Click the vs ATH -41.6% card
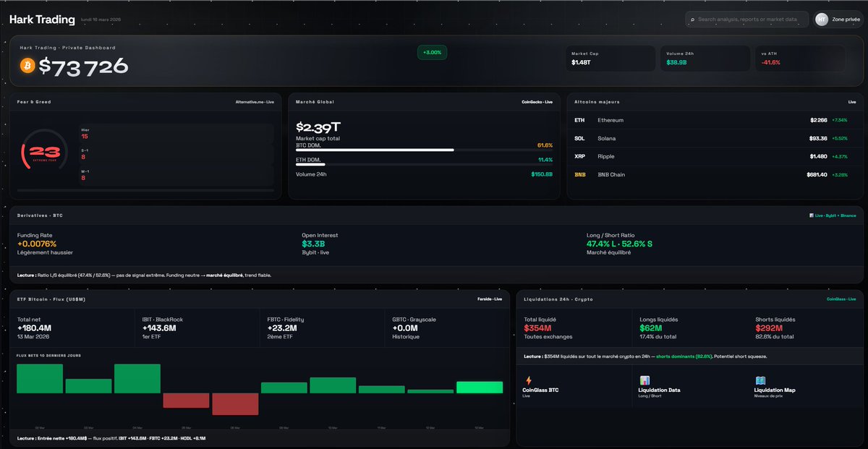This screenshot has height=449, width=868. point(799,59)
